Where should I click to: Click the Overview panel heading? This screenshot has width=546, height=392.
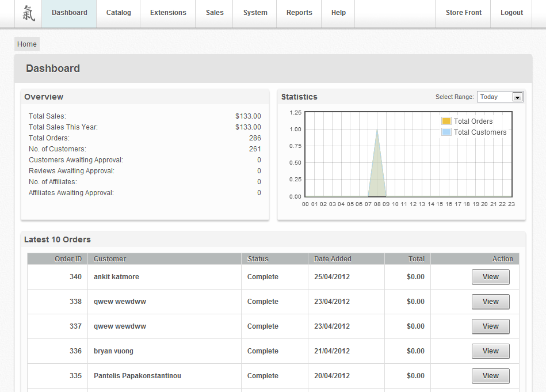44,97
